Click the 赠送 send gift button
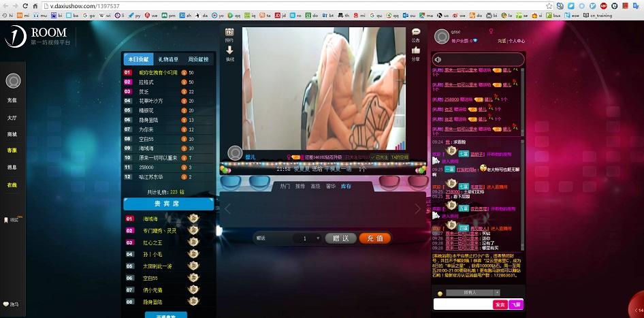The height and width of the screenshot is (318, 644). pyautogui.click(x=340, y=238)
